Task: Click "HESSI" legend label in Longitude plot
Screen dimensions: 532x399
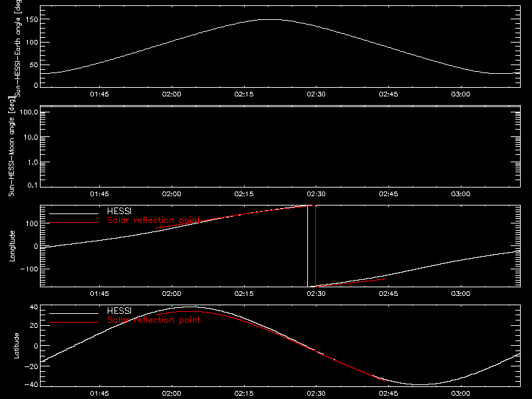Action: pyautogui.click(x=119, y=211)
